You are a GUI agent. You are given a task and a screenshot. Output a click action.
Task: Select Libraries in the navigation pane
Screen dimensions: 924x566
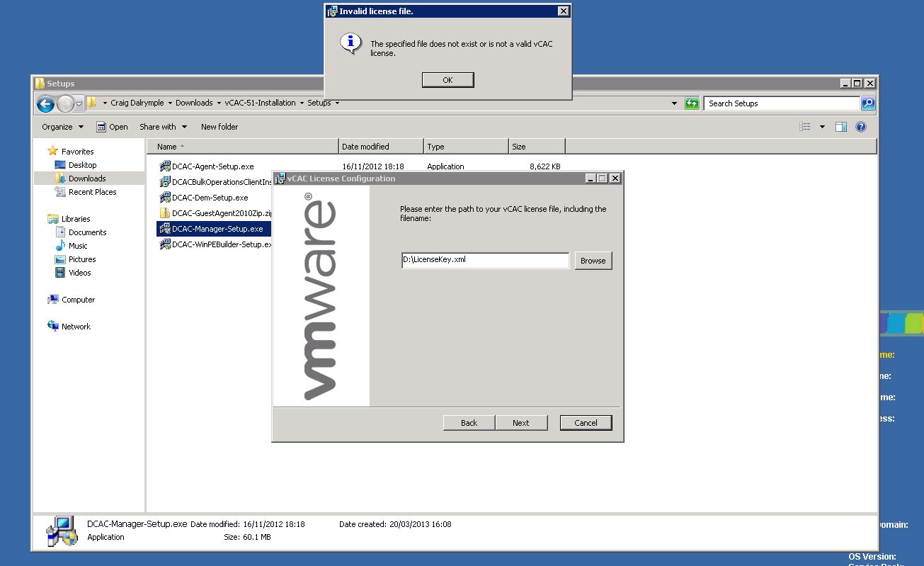[x=76, y=219]
